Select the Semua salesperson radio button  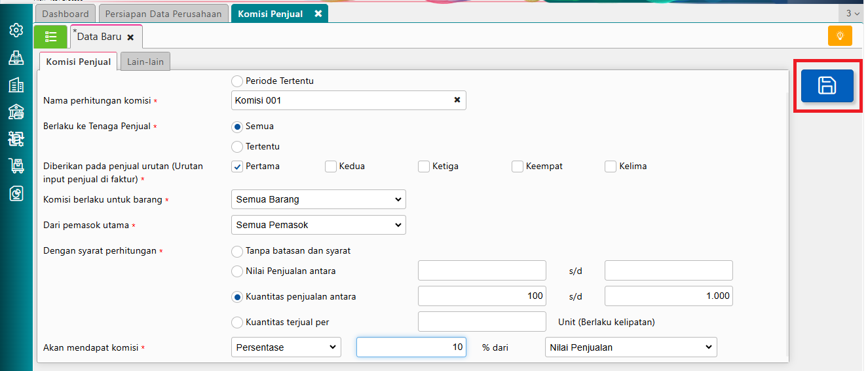(237, 126)
